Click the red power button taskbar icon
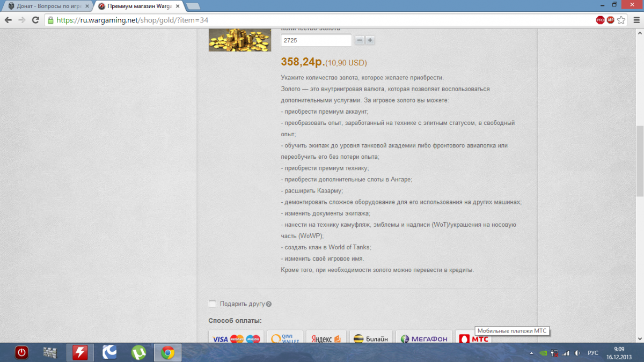This screenshot has width=644, height=362. [x=21, y=352]
